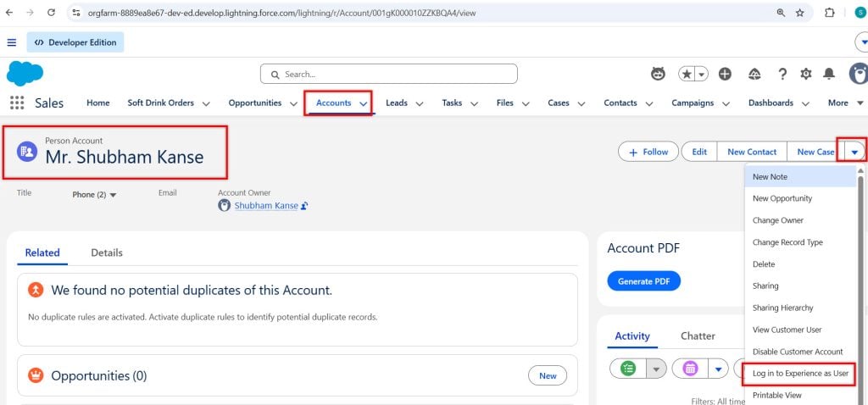868x405 pixels.
Task: Open dropdown next to New Task icon
Action: (657, 369)
